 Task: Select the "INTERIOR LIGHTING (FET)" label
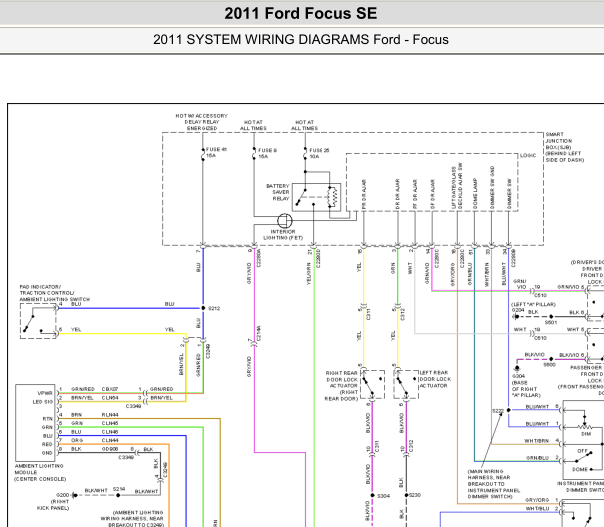[283, 235]
